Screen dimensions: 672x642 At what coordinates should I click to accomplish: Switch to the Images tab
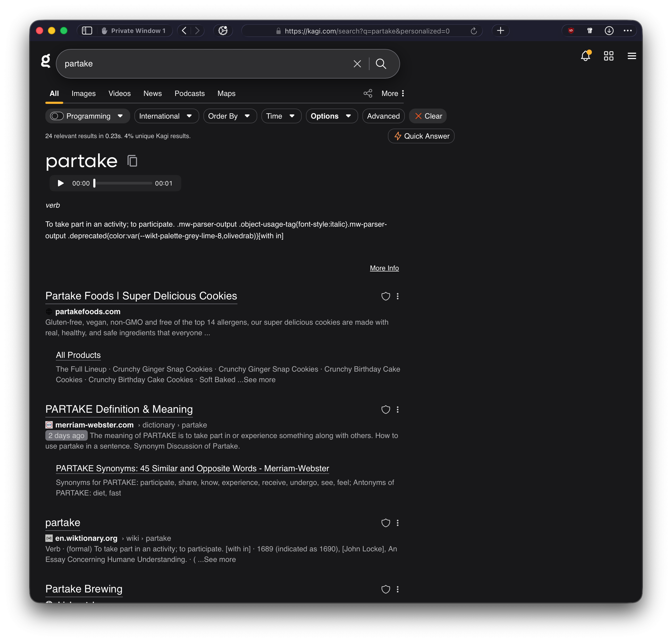tap(84, 93)
